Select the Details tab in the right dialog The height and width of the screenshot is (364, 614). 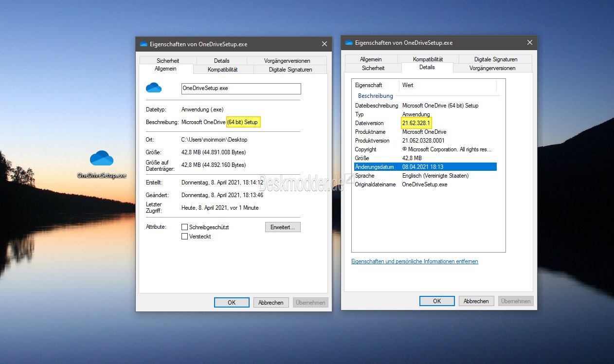click(x=427, y=68)
